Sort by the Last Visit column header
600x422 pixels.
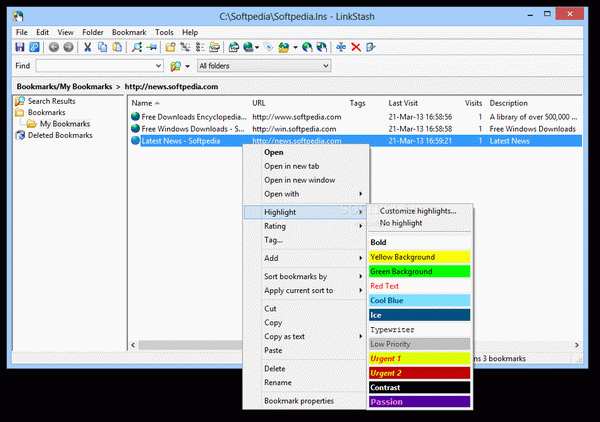(403, 103)
